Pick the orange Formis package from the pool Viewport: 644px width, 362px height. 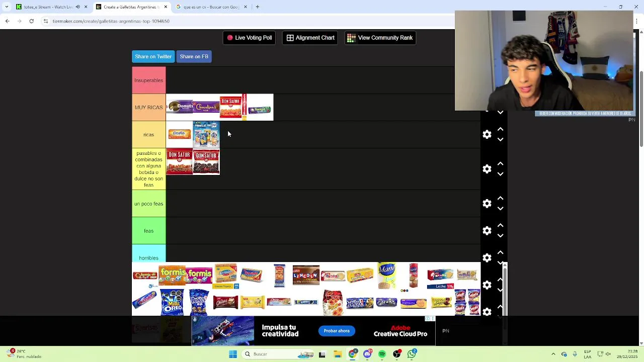coord(173,276)
